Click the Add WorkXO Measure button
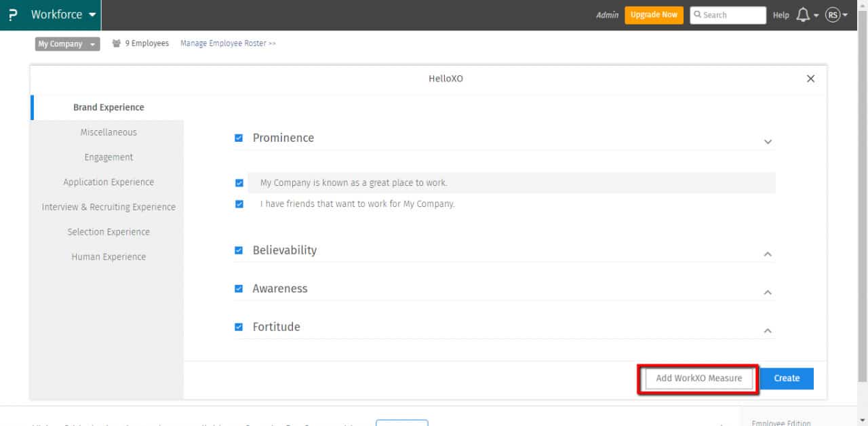The width and height of the screenshot is (868, 426). click(698, 379)
